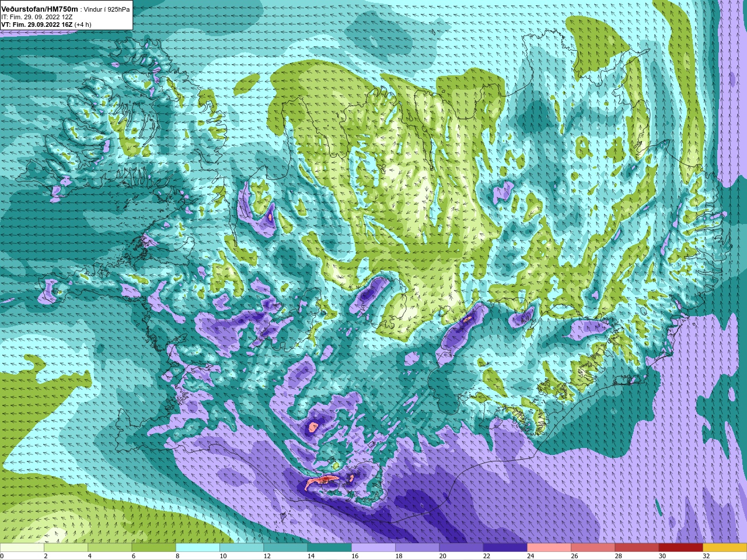Select the olive green 6–8 legend swatch
Image resolution: width=747 pixels, height=560 pixels.
(x=153, y=548)
